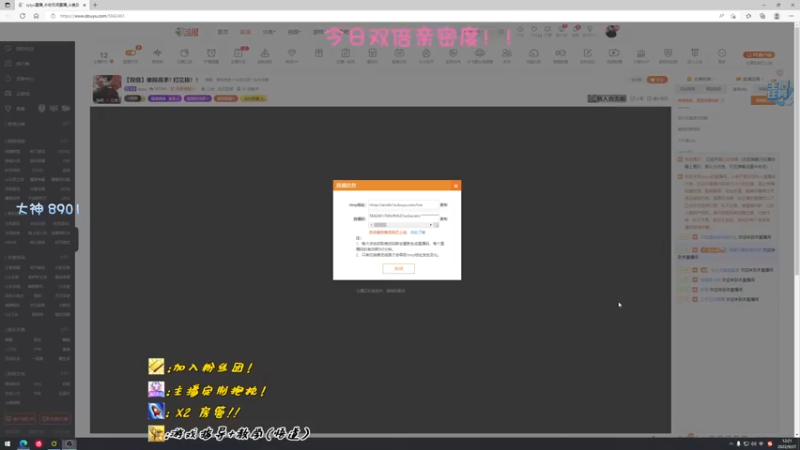
Task: Click the alarm clock icon in streamer toolbar
Action: (211, 54)
